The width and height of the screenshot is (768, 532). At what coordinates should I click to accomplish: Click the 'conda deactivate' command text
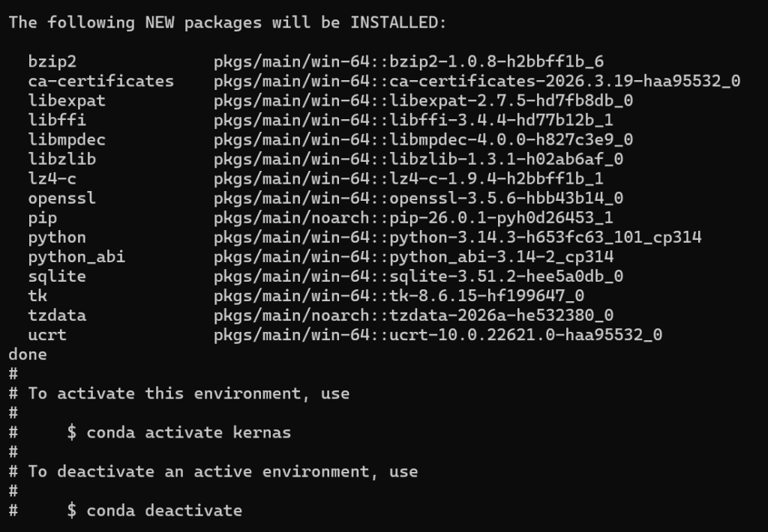164,510
